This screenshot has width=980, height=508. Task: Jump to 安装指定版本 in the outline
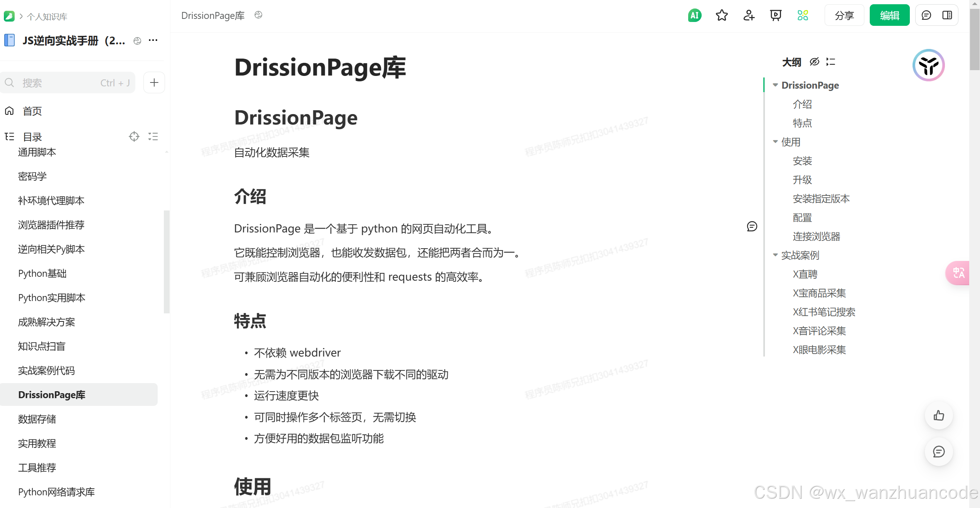(x=821, y=198)
